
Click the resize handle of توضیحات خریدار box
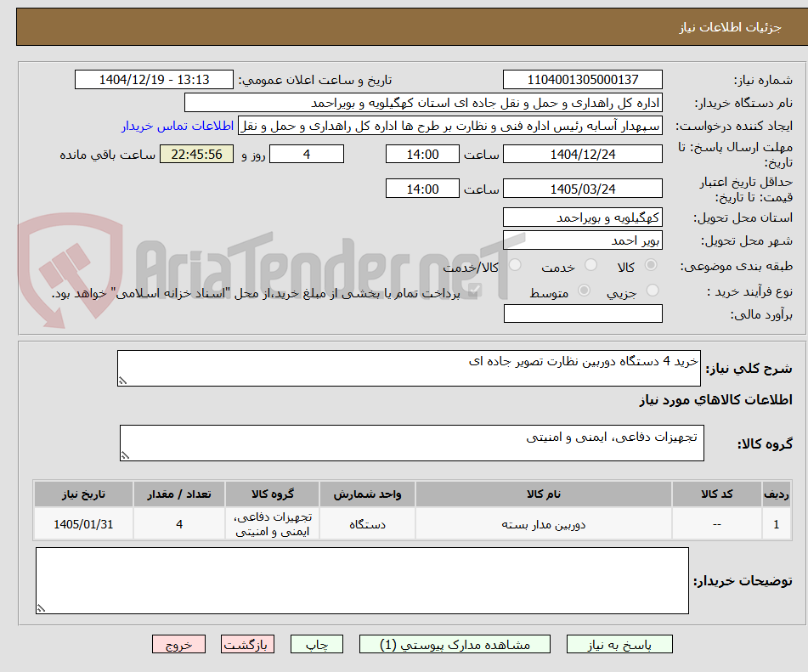pyautogui.click(x=42, y=608)
